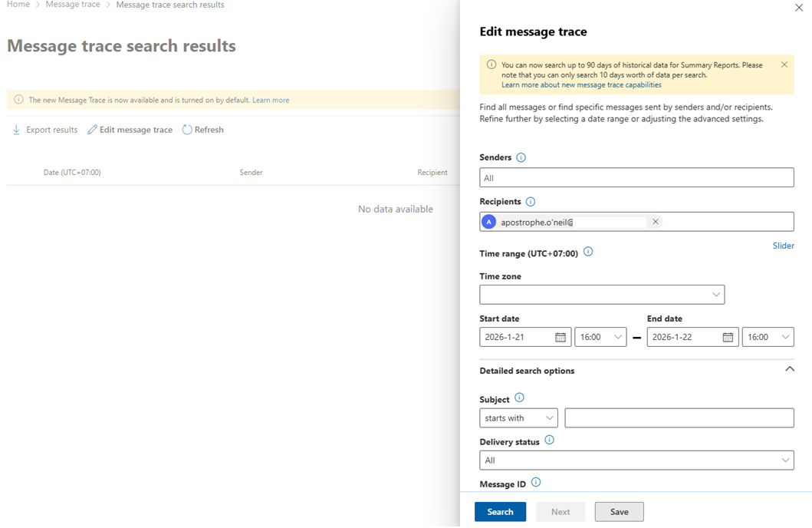Click Learn more in Message Trace banner
Viewport: 812px width, 528px height.
click(271, 100)
